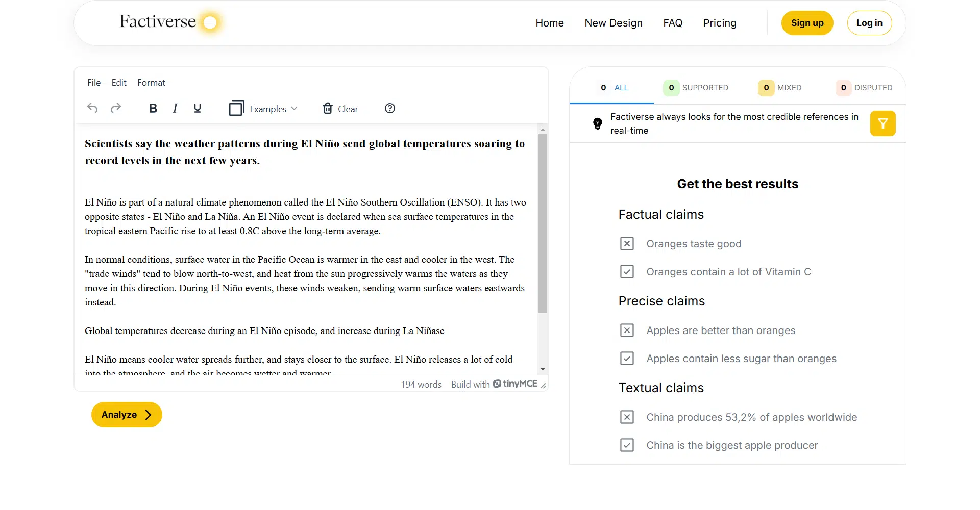Viewport: 980px width, 510px height.
Task: Click the Sign up button
Action: (x=807, y=23)
